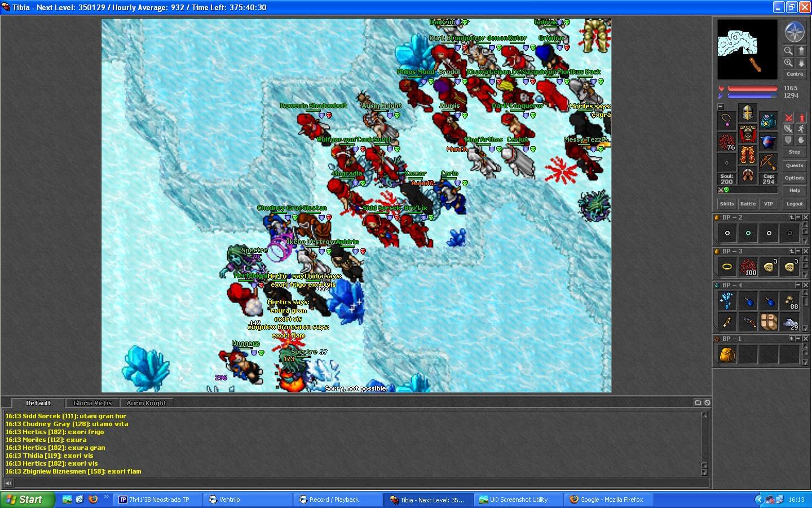The height and width of the screenshot is (508, 812).
Task: Go up a level in BP – 1
Action: [792, 339]
